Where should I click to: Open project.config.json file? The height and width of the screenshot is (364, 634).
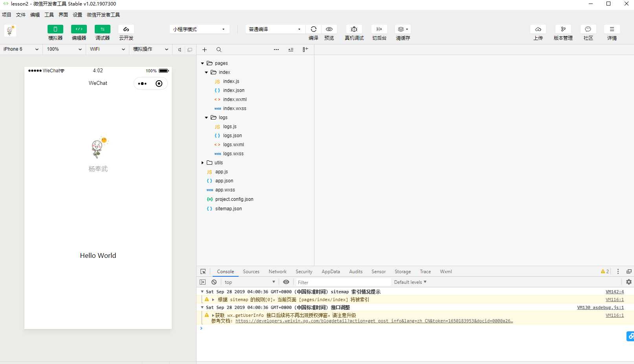coord(234,199)
